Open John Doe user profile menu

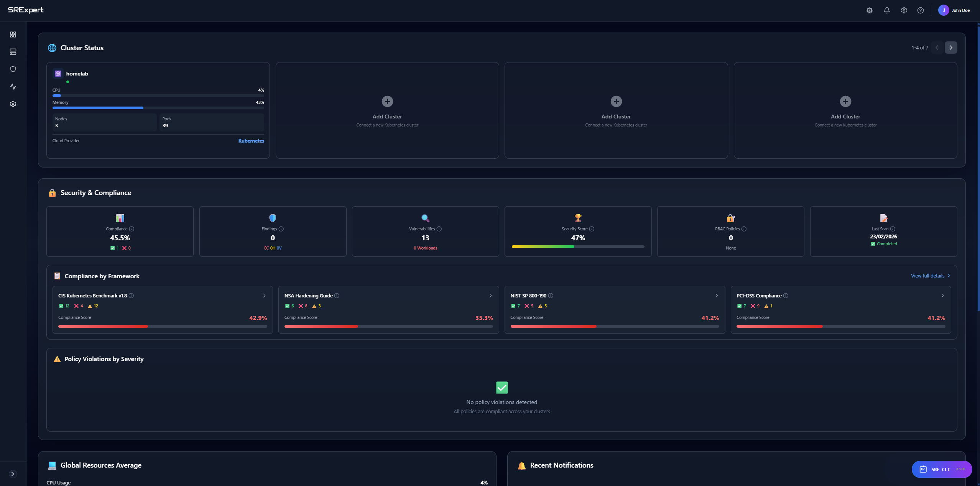click(x=954, y=10)
